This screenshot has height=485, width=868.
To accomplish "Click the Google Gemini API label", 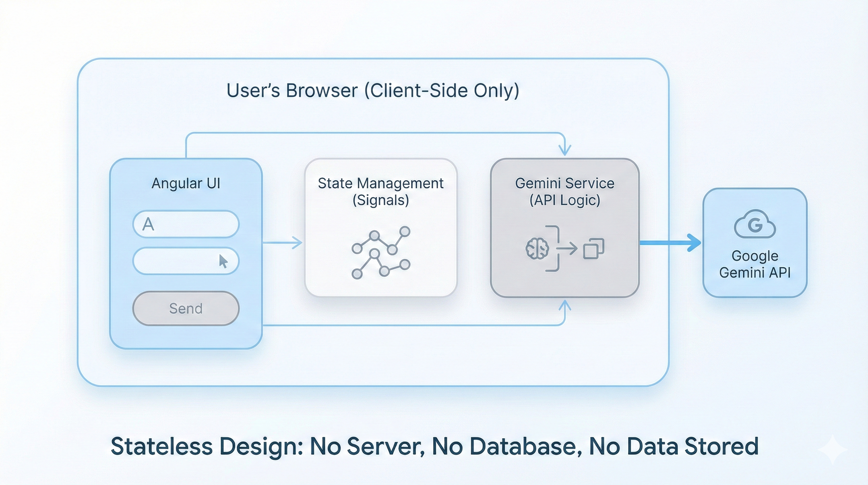I will [755, 264].
